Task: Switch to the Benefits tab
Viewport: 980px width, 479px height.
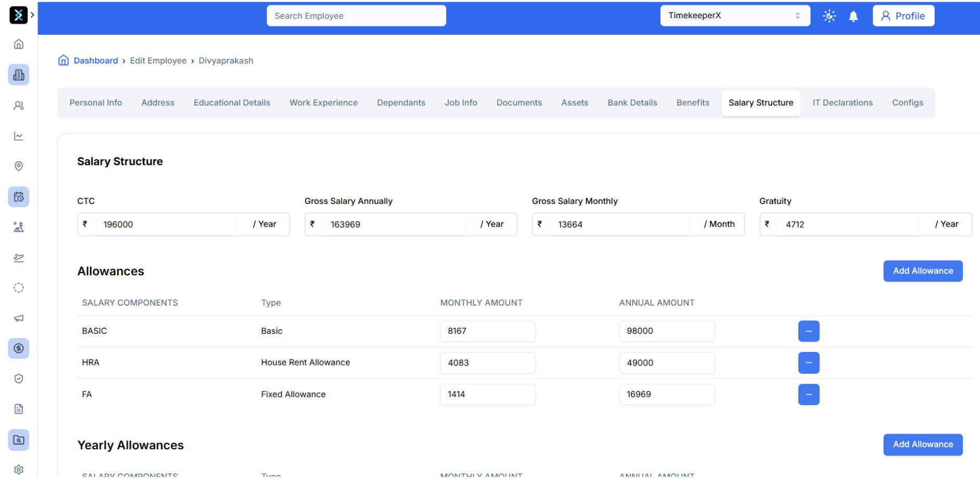Action: 693,103
